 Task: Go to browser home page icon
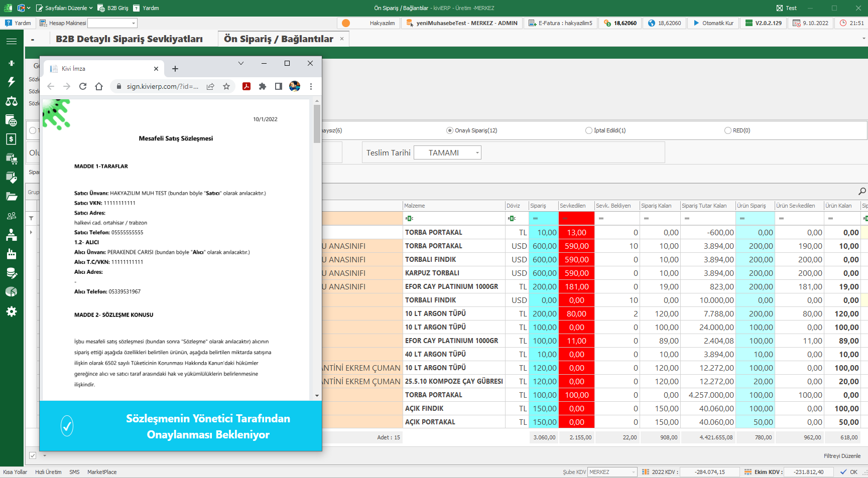(x=99, y=86)
